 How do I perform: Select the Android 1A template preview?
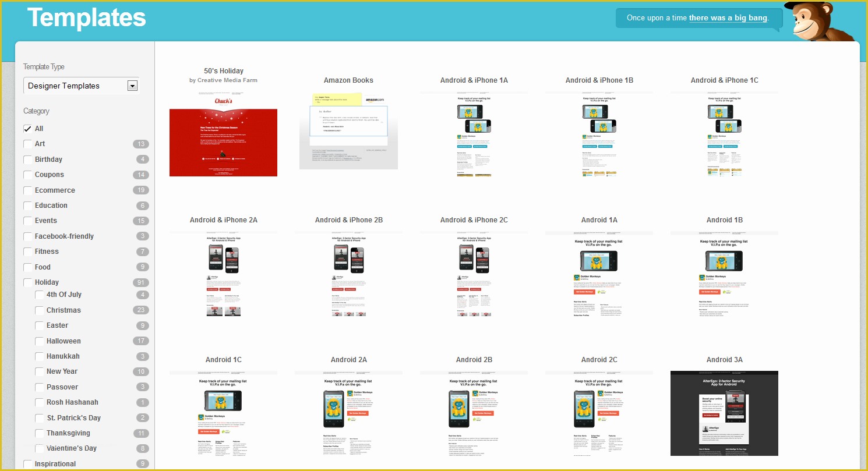click(x=599, y=274)
